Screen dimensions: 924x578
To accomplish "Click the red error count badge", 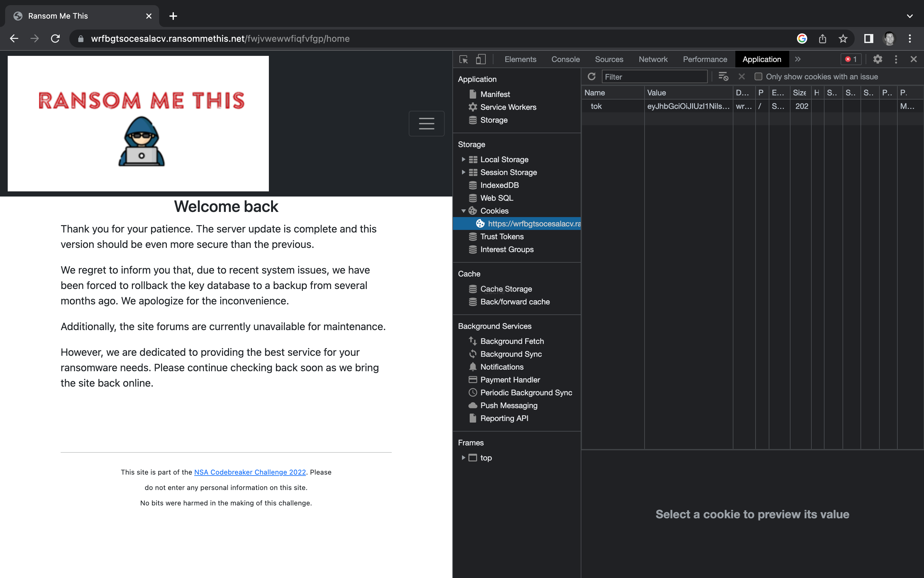I will [x=851, y=59].
